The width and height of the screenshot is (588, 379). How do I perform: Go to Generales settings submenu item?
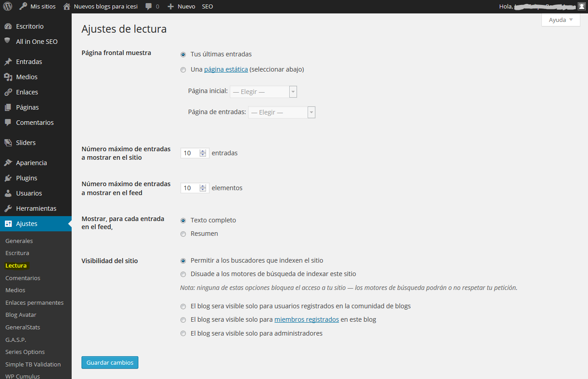[x=19, y=241]
